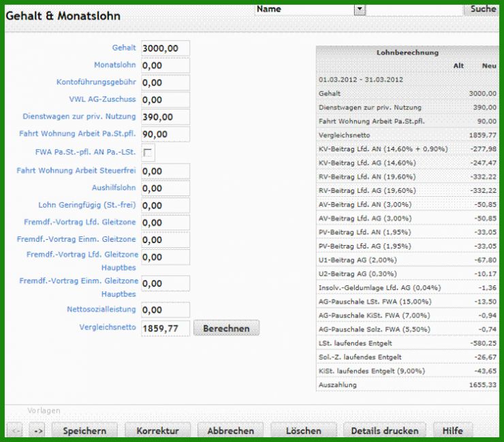Go to previous record with back arrow
504x442 pixels.
pos(15,430)
